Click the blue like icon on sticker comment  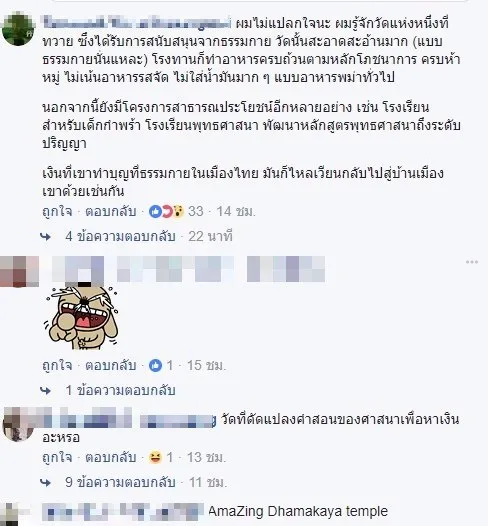click(155, 365)
